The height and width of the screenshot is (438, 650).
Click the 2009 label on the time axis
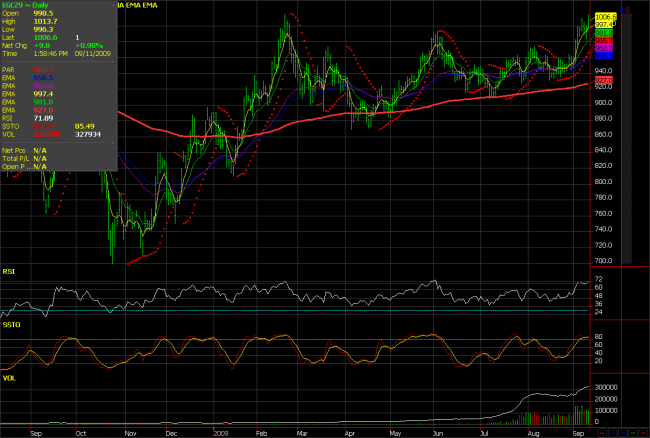(x=221, y=433)
